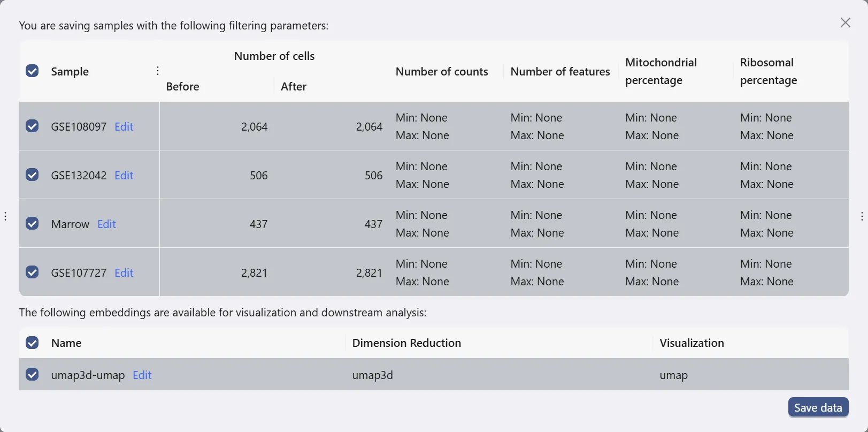The height and width of the screenshot is (432, 868).
Task: Click the Mitochondrial percentage column header
Action: pyautogui.click(x=661, y=71)
